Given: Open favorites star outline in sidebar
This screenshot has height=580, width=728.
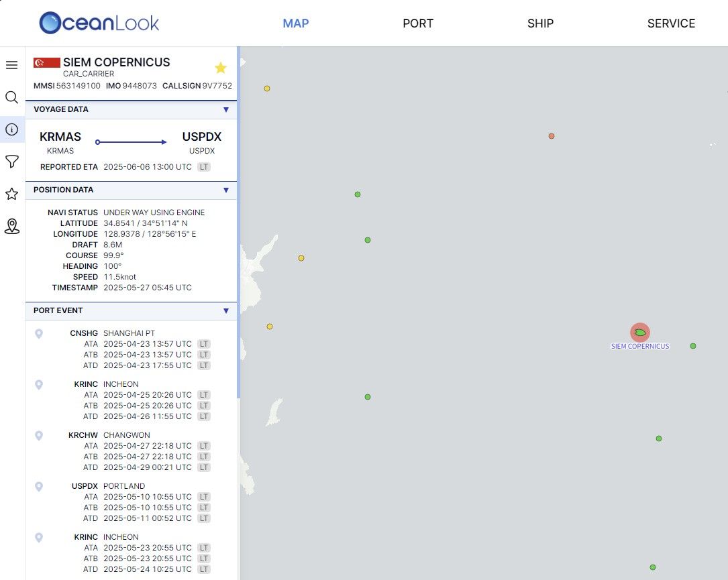Looking at the screenshot, I should click(11, 194).
